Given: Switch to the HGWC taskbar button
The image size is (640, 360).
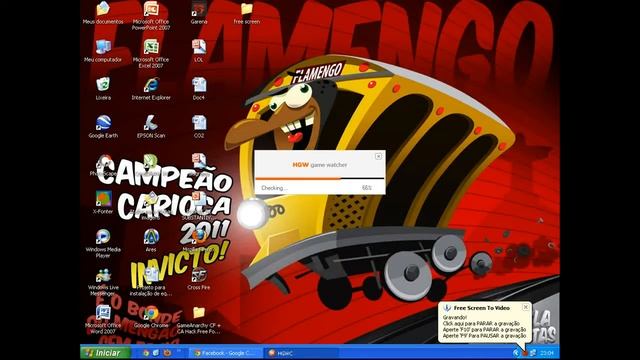Looking at the screenshot, I should tap(301, 353).
